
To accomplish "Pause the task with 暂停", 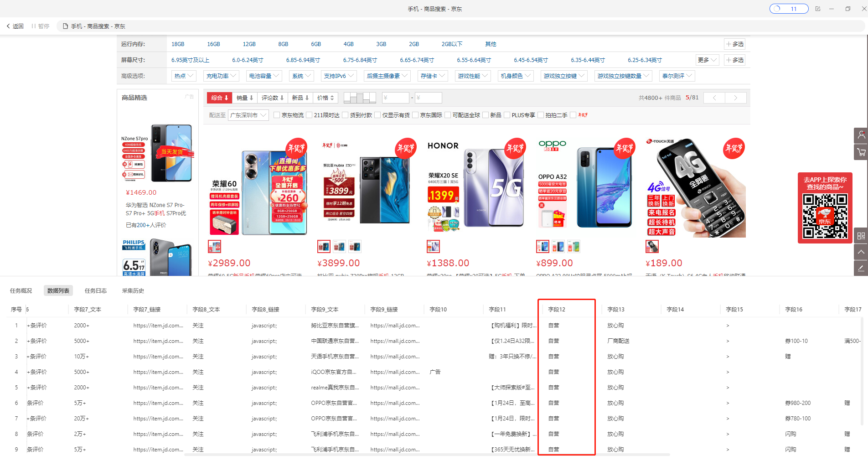I will (41, 26).
